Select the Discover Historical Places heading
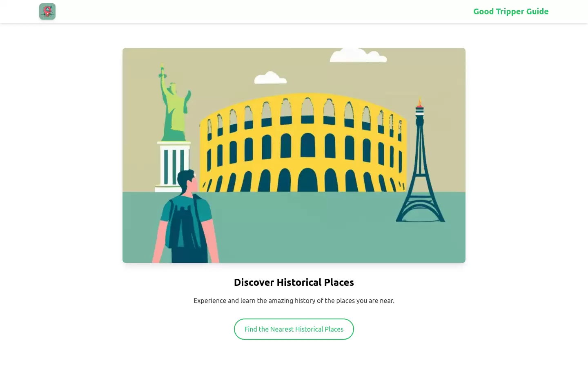588x368 pixels. pyautogui.click(x=294, y=282)
